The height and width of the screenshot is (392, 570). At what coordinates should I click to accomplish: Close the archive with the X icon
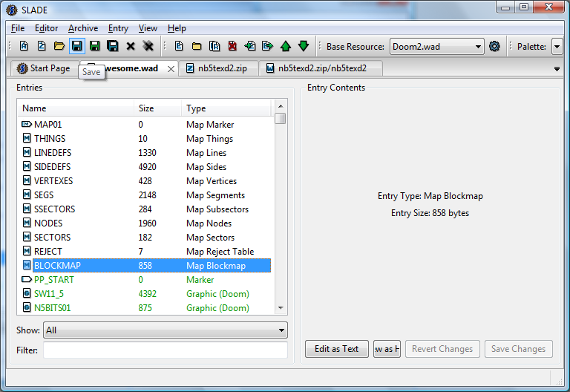[131, 46]
